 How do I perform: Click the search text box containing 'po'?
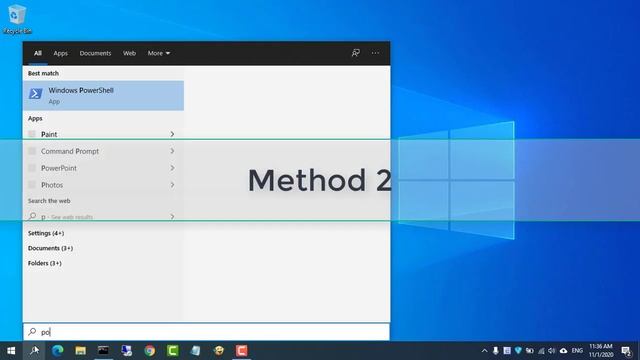207,332
